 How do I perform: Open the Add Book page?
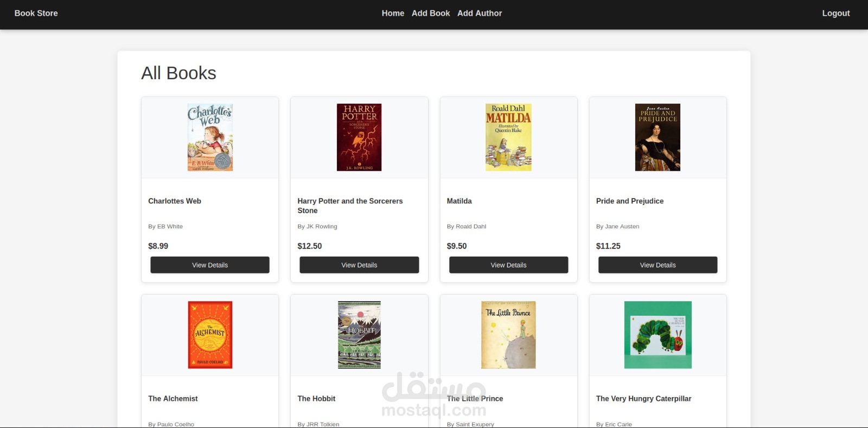click(431, 13)
